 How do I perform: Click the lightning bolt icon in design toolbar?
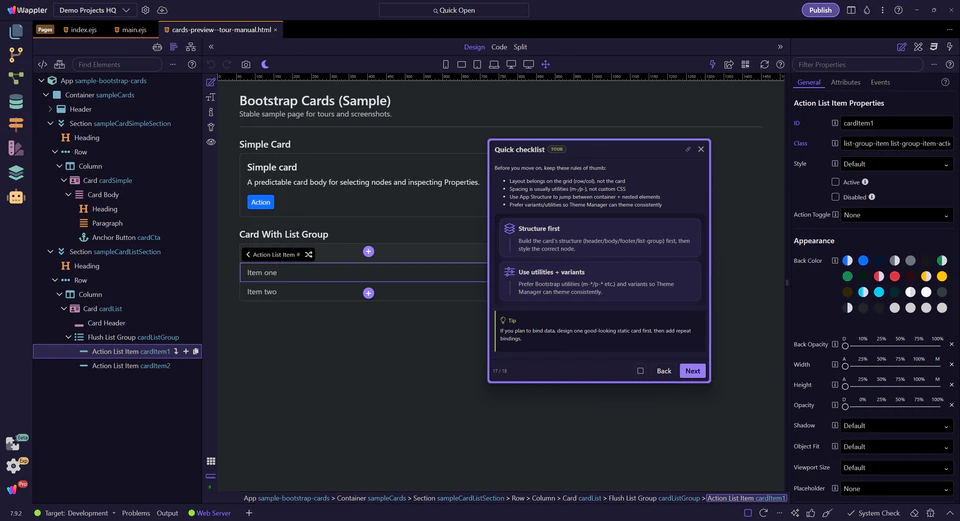[712, 64]
